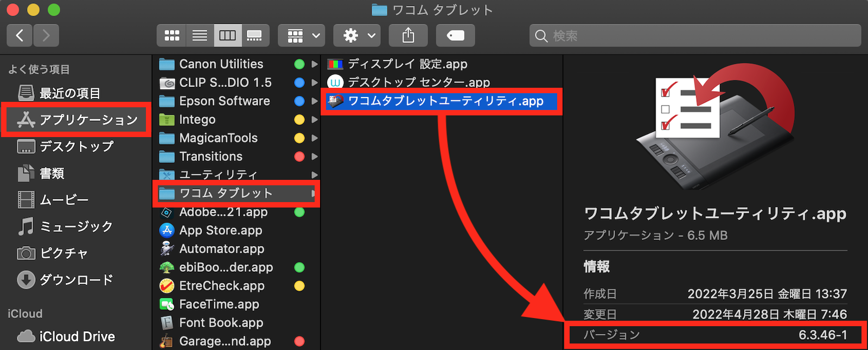Expand the ユーティリティ folder arrow

[x=314, y=174]
